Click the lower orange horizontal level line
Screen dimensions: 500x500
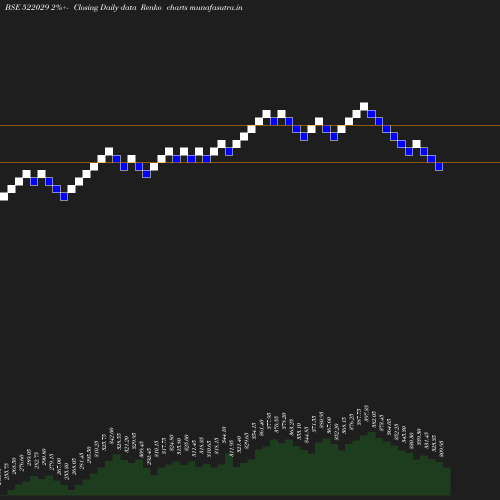(x=250, y=163)
